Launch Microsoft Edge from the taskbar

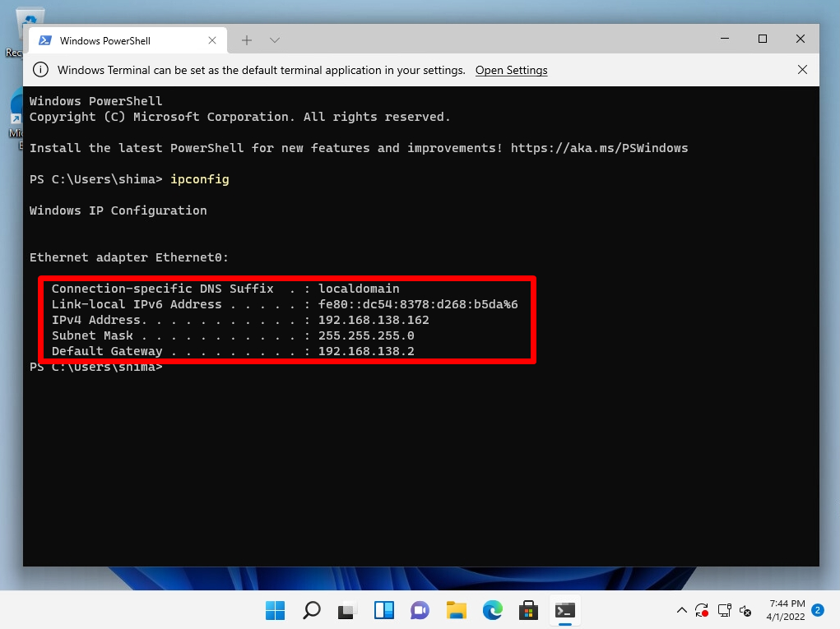(492, 610)
